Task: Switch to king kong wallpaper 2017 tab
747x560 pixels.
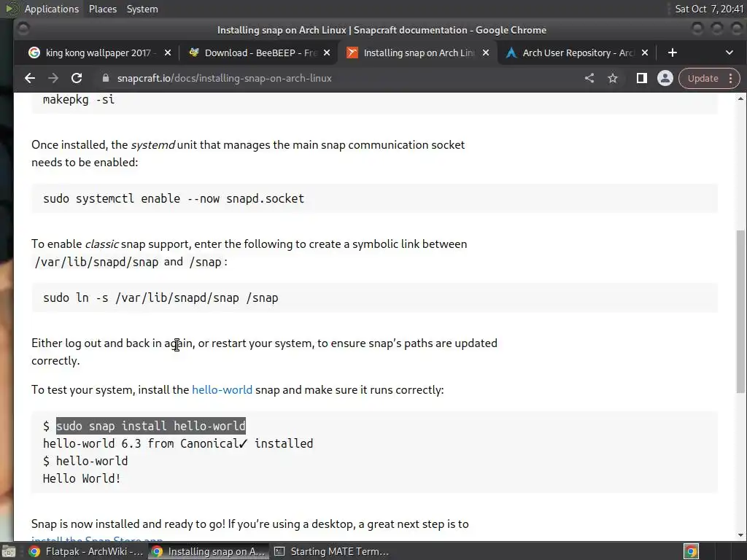Action: click(98, 52)
